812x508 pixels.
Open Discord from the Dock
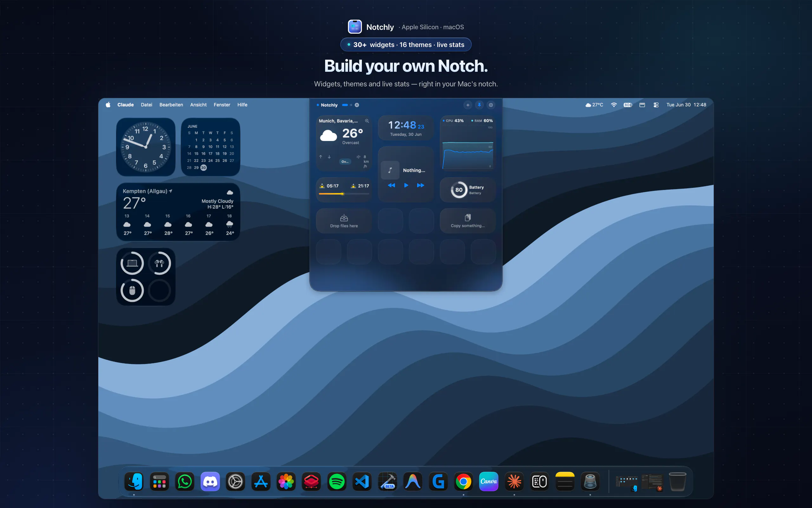210,481
